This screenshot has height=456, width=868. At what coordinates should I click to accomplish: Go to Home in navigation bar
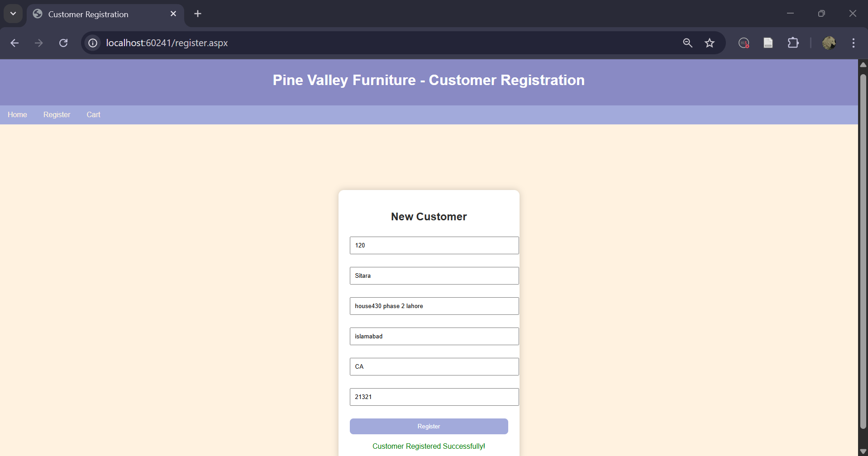(x=17, y=115)
